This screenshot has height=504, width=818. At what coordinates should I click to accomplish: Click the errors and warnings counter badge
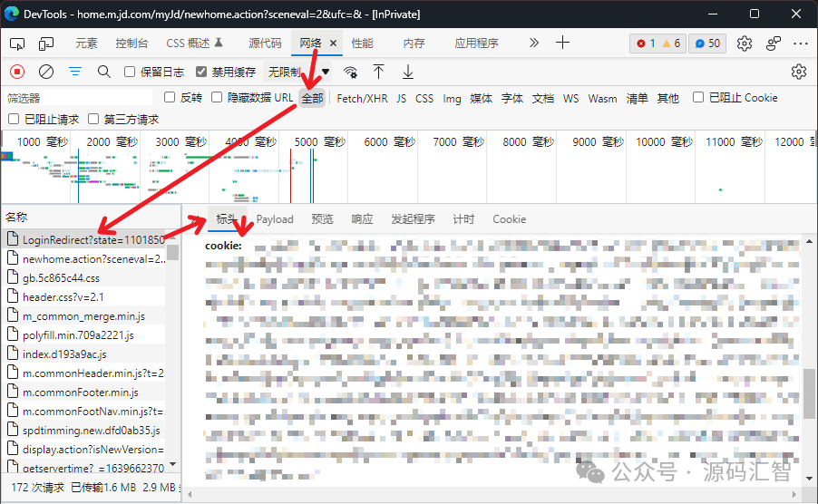pos(657,44)
